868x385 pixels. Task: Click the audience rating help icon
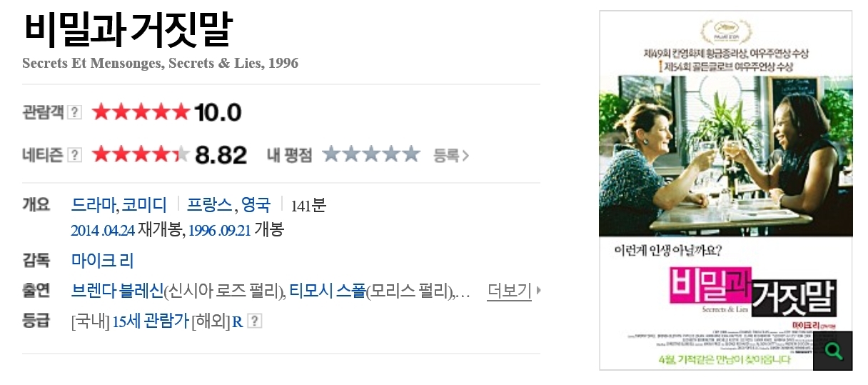pos(75,112)
